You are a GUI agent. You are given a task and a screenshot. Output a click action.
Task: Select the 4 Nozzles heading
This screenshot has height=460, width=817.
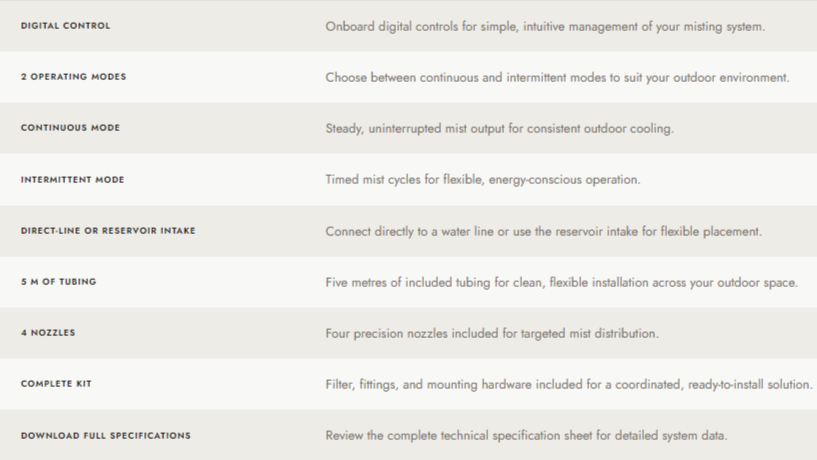[x=48, y=333]
